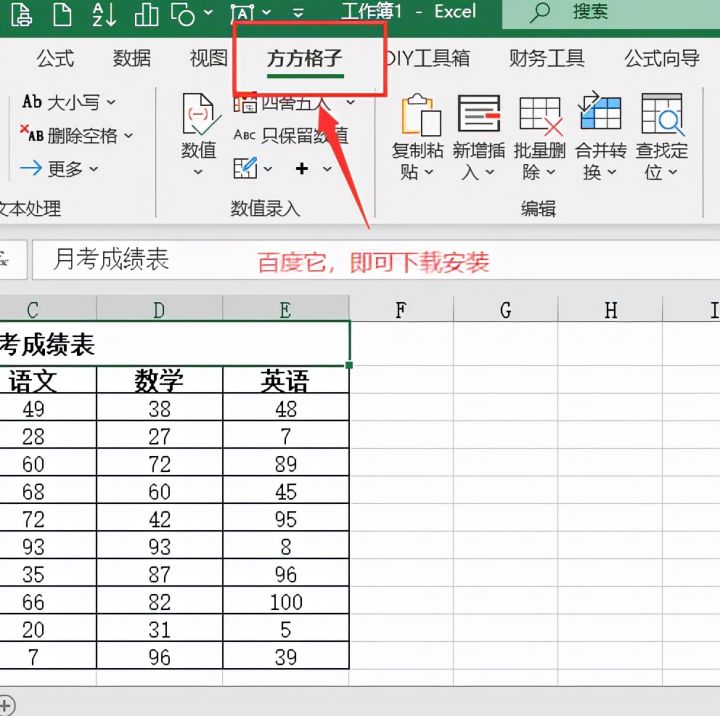Click the 新增插入 icon
The width and height of the screenshot is (720, 716).
(x=479, y=113)
